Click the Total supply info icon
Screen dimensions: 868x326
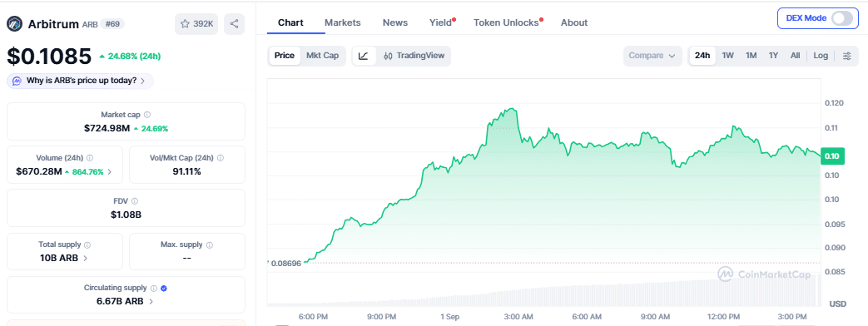[x=87, y=244]
